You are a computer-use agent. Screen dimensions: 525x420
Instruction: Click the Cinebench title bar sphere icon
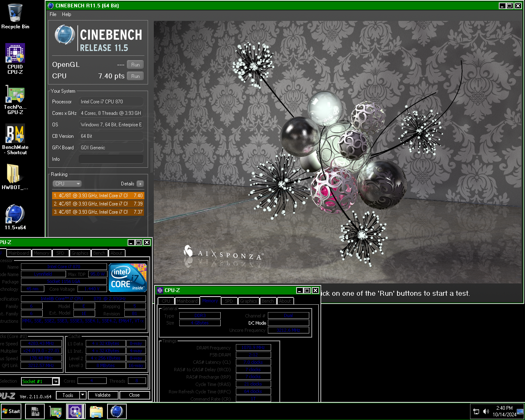(51, 6)
